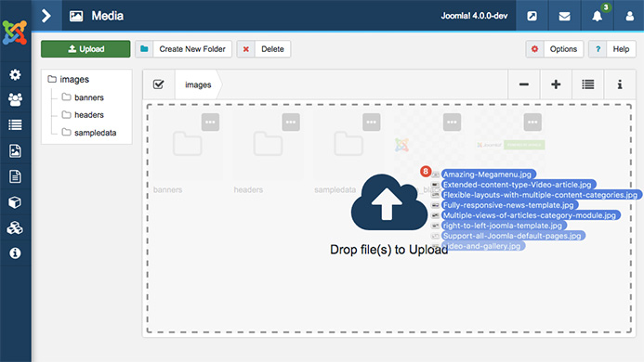Open the Components cube icon in sidebar
Image resolution: width=644 pixels, height=362 pixels.
pyautogui.click(x=15, y=202)
